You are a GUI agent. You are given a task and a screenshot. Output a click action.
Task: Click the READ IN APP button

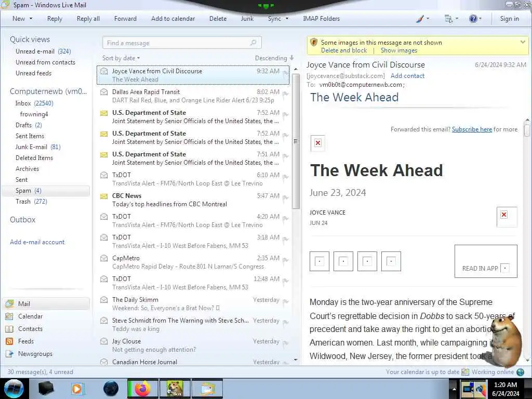pos(486,261)
